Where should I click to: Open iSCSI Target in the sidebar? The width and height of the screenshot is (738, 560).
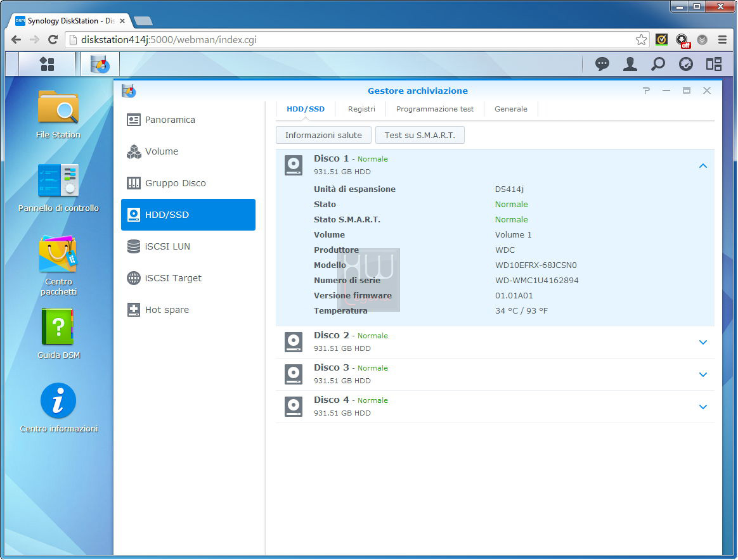[x=188, y=278]
